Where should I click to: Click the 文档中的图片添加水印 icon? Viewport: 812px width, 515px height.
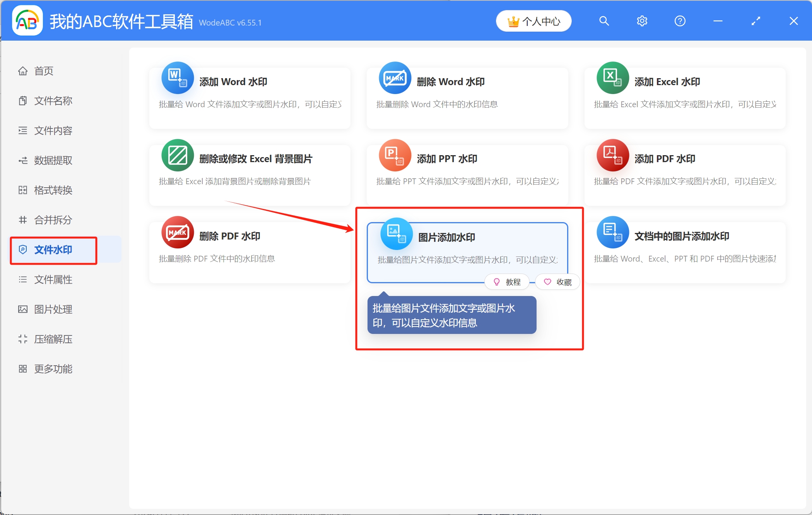[x=612, y=232]
